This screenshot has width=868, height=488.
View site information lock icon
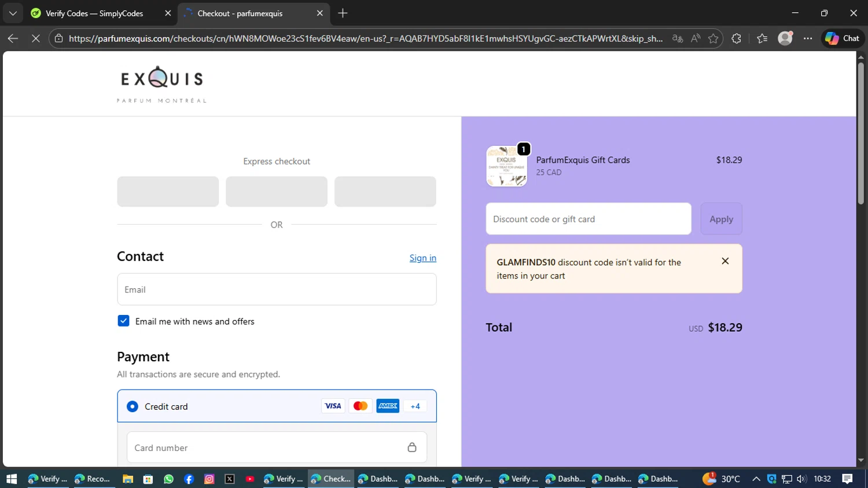coord(58,38)
